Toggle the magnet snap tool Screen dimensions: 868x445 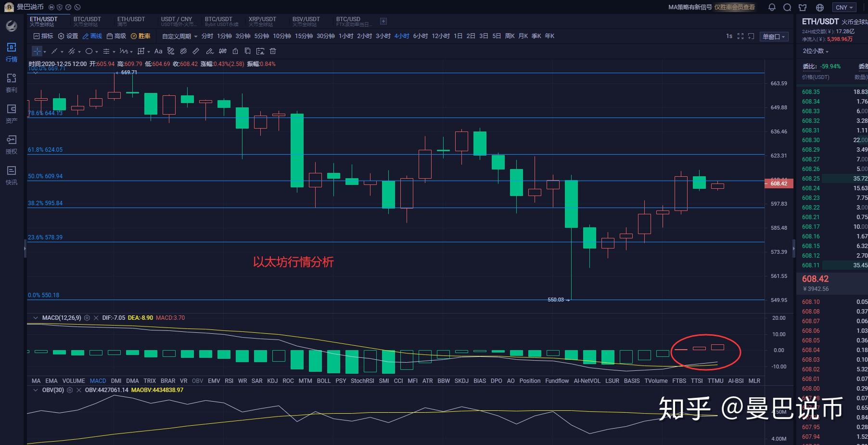(x=222, y=51)
